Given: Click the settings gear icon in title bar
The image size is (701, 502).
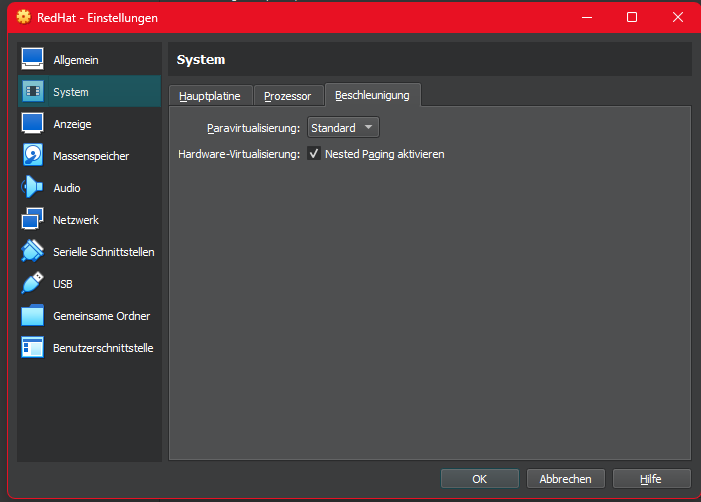Looking at the screenshot, I should [24, 17].
